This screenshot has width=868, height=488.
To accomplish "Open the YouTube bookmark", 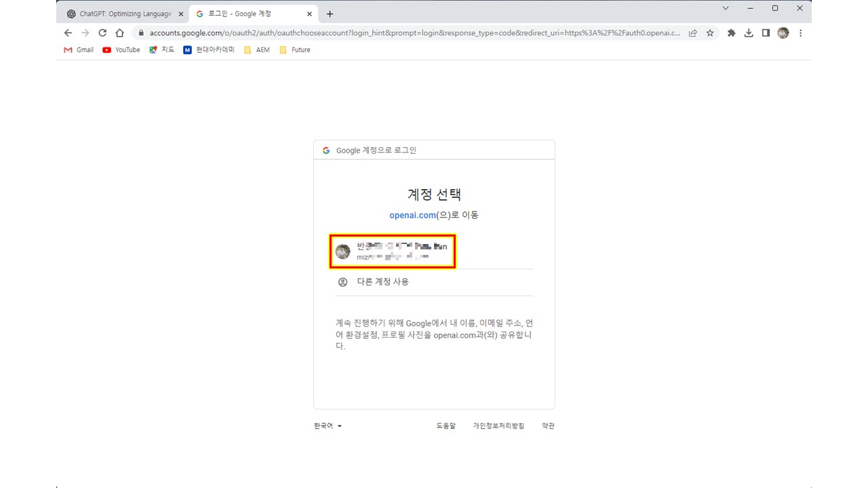I will tap(121, 49).
